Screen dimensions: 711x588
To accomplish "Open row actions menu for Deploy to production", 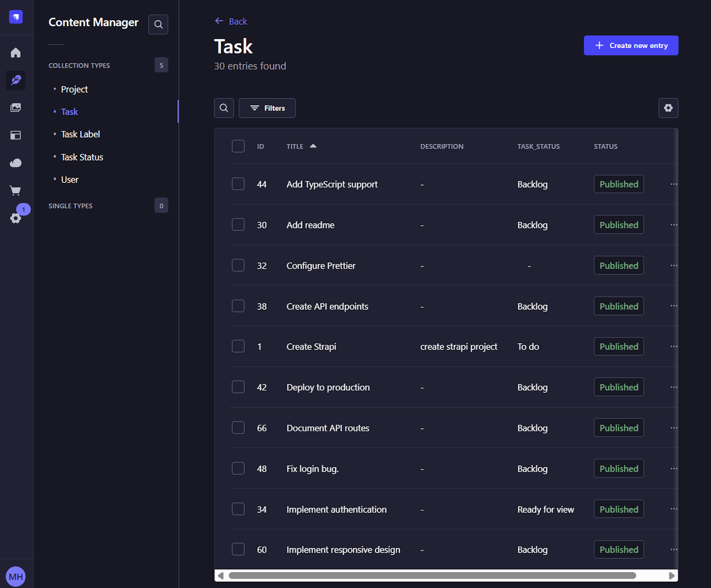I will 674,387.
